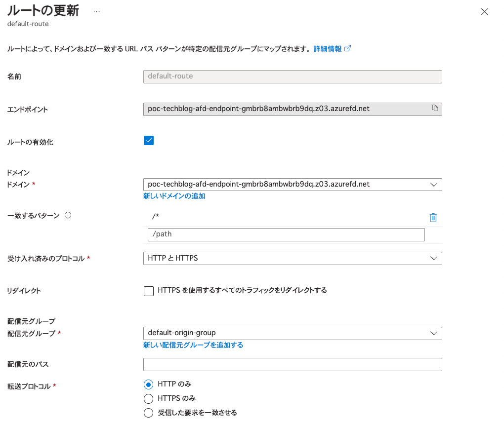The image size is (504, 423).
Task: Enable the HTTPS redirect checkbox
Action: pos(149,291)
